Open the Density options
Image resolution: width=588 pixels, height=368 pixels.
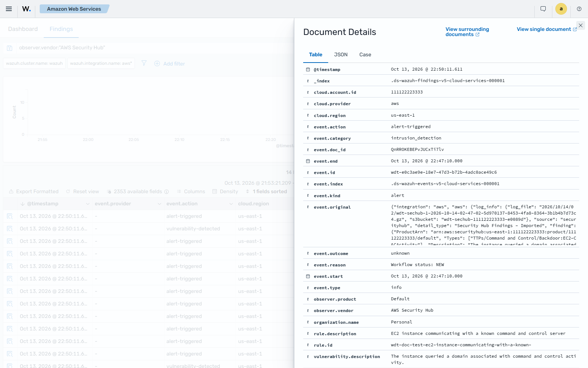pyautogui.click(x=225, y=191)
